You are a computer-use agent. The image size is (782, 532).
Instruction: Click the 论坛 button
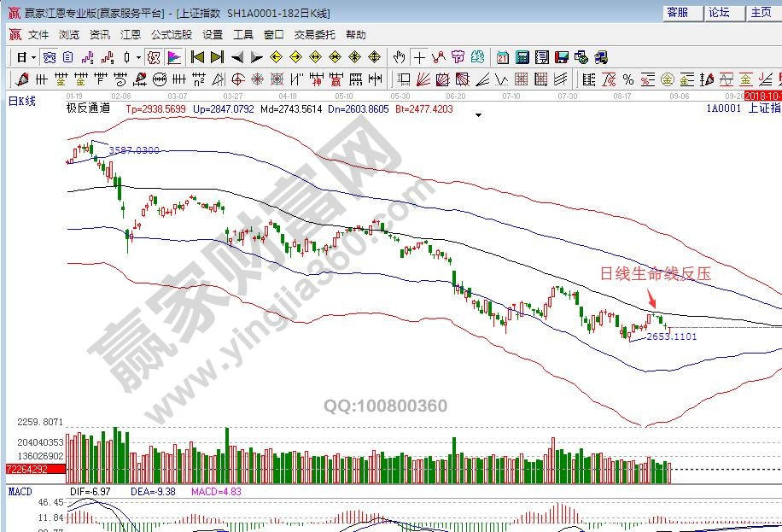(x=719, y=13)
